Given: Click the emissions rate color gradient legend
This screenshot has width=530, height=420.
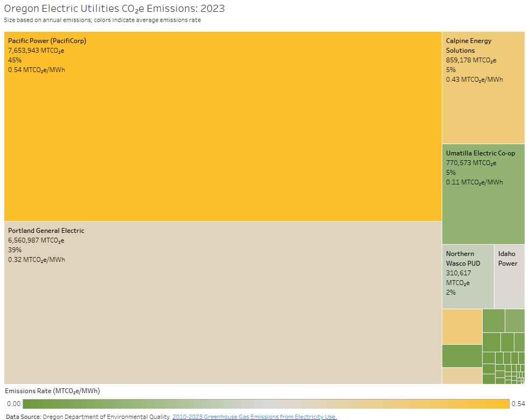Looking at the screenshot, I should tap(266, 404).
